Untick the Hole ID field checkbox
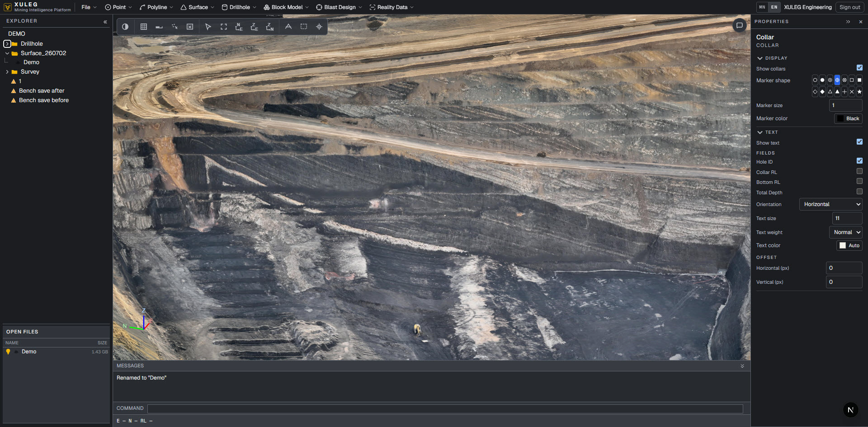The width and height of the screenshot is (868, 427). (859, 161)
